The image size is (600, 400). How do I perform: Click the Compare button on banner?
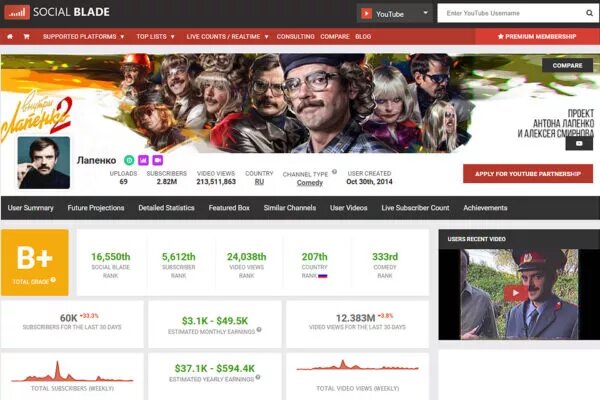coord(567,65)
